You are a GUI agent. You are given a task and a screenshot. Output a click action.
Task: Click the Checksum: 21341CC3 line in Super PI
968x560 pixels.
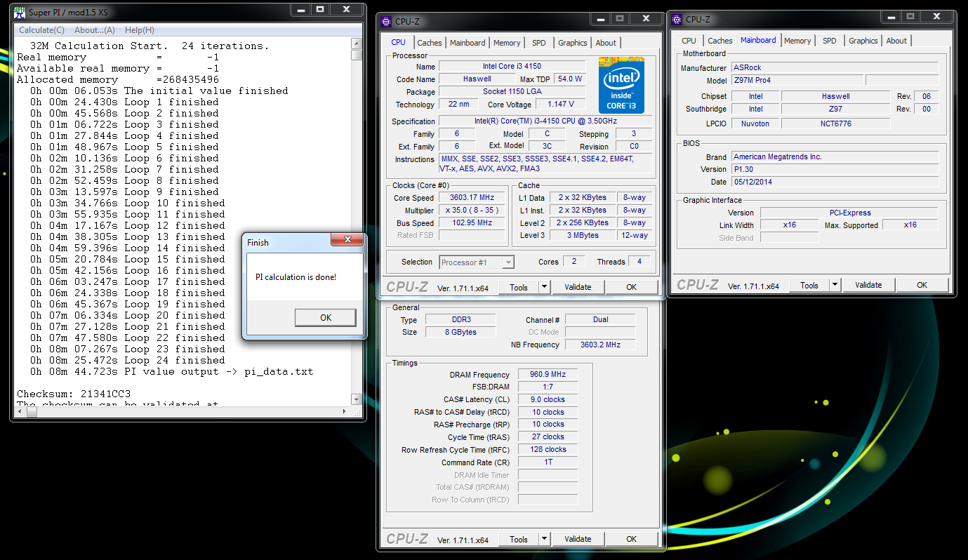click(x=74, y=394)
